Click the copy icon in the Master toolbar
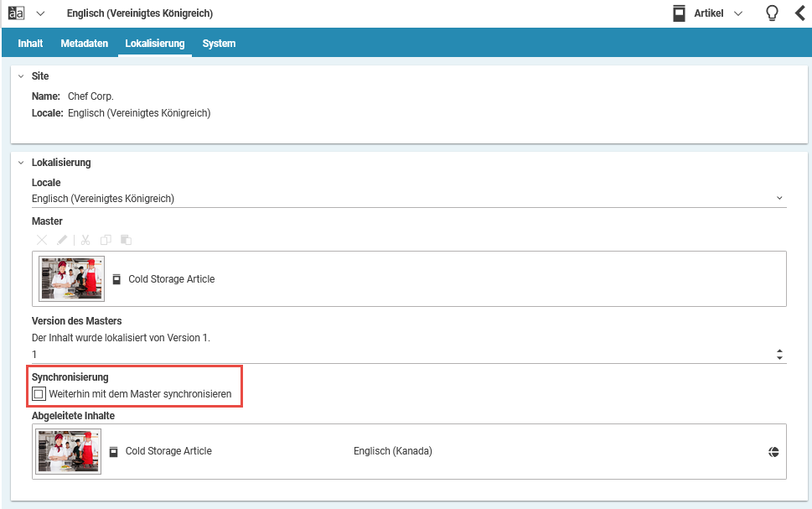This screenshot has height=509, width=812. tap(105, 240)
